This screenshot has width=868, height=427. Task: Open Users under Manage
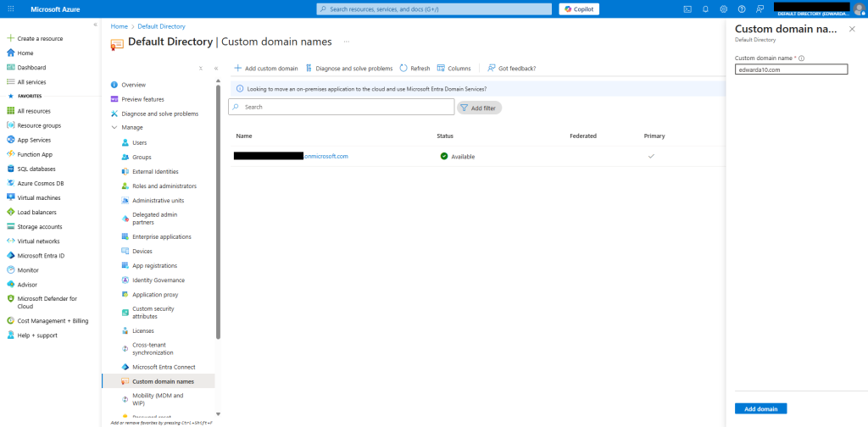(x=140, y=142)
